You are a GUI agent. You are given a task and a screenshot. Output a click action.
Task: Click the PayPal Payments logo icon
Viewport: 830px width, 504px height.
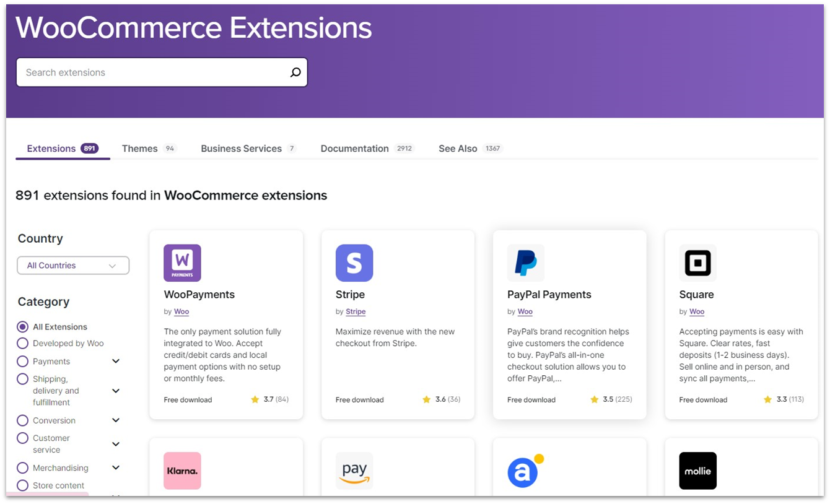point(526,263)
